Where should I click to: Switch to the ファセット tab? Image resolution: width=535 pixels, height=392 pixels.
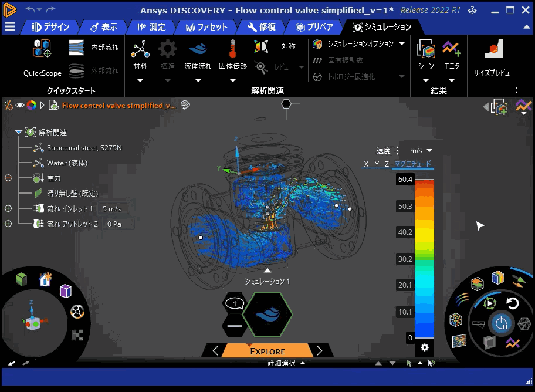click(206, 27)
